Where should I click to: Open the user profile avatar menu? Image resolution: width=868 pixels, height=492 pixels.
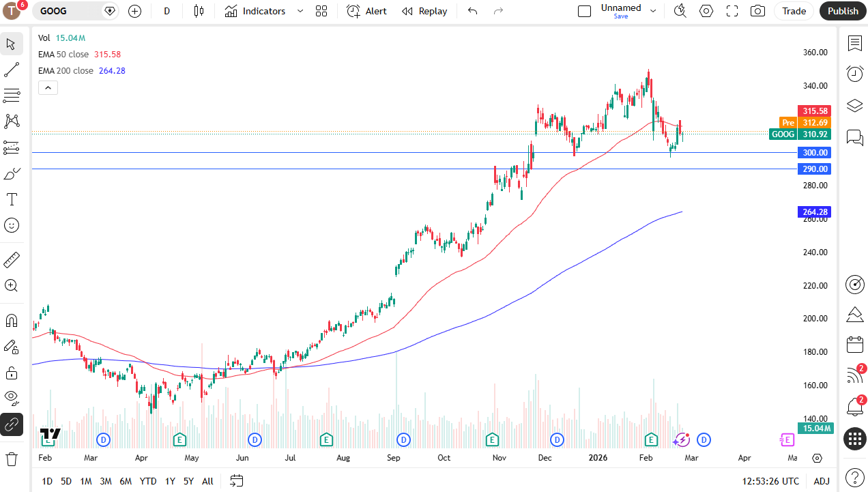(12, 11)
